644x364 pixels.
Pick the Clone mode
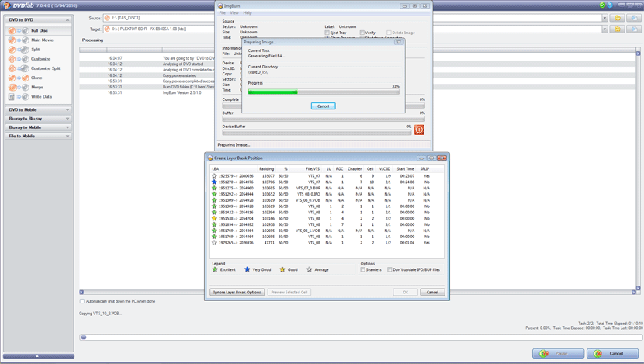click(x=36, y=78)
